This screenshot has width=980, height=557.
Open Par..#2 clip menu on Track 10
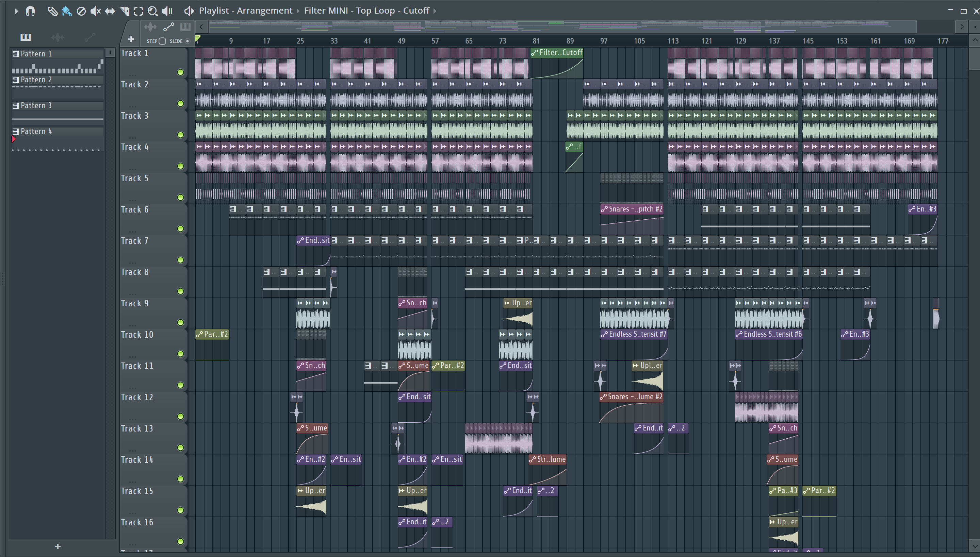tap(199, 334)
